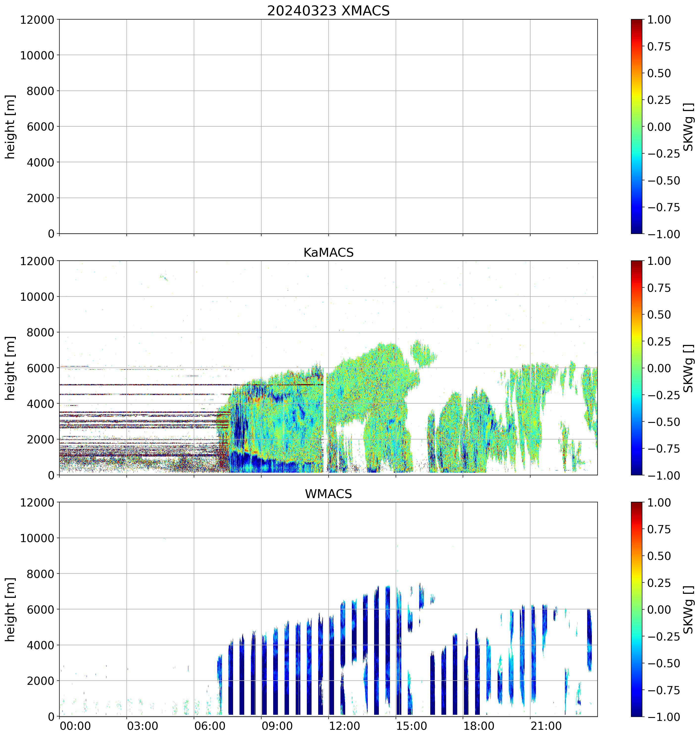Click the WMACS panel's height [m] label
Image resolution: width=700 pixels, height=737 pixels.
point(10,609)
